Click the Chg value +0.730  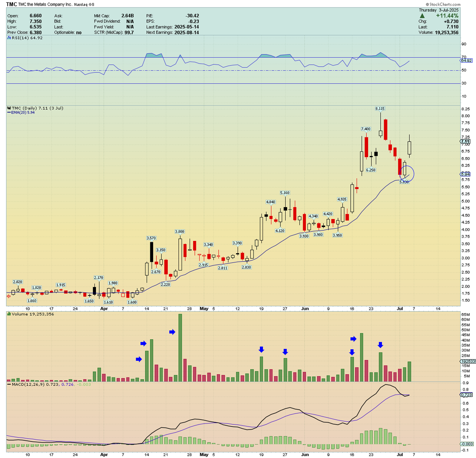coord(451,21)
